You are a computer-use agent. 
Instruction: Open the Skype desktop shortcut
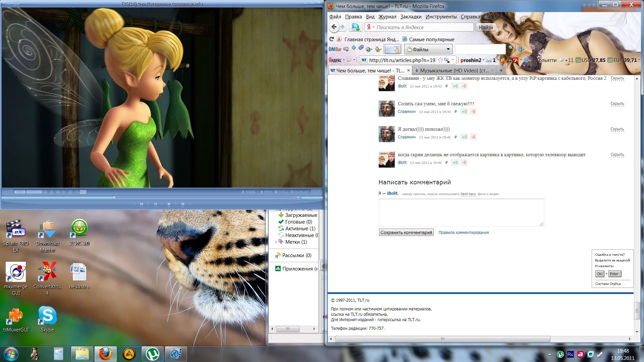click(47, 319)
